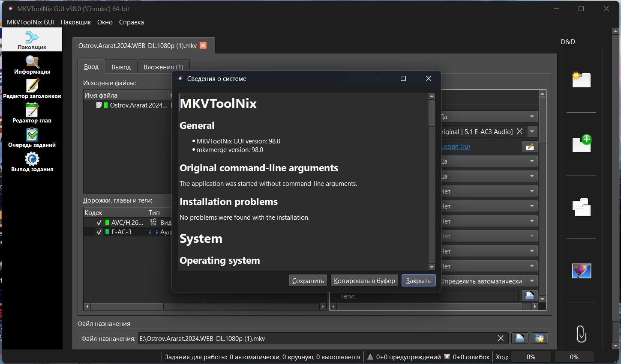Click the stacked files icon in D&D panel
This screenshot has width=621, height=364.
click(582, 207)
